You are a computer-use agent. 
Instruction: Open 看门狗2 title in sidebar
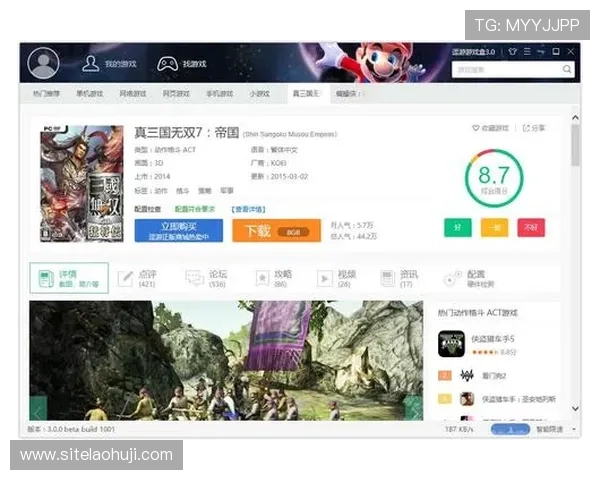[494, 376]
